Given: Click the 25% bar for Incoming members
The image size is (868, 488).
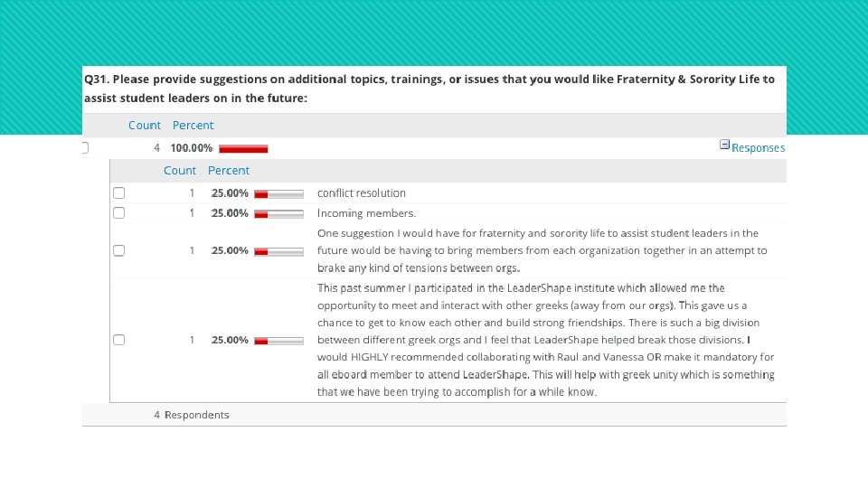Looking at the screenshot, I should (279, 214).
